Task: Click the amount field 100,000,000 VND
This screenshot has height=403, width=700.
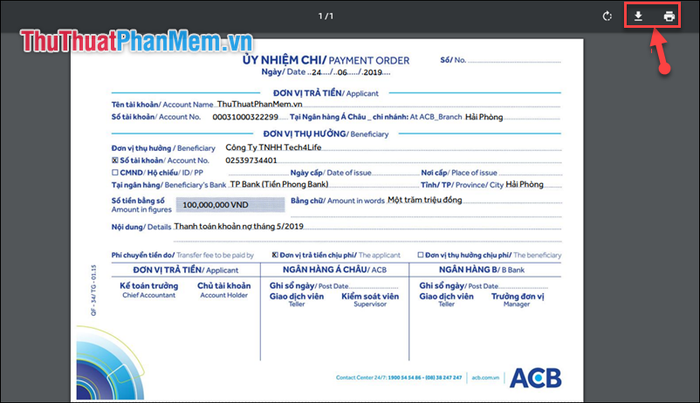Action: pos(230,205)
